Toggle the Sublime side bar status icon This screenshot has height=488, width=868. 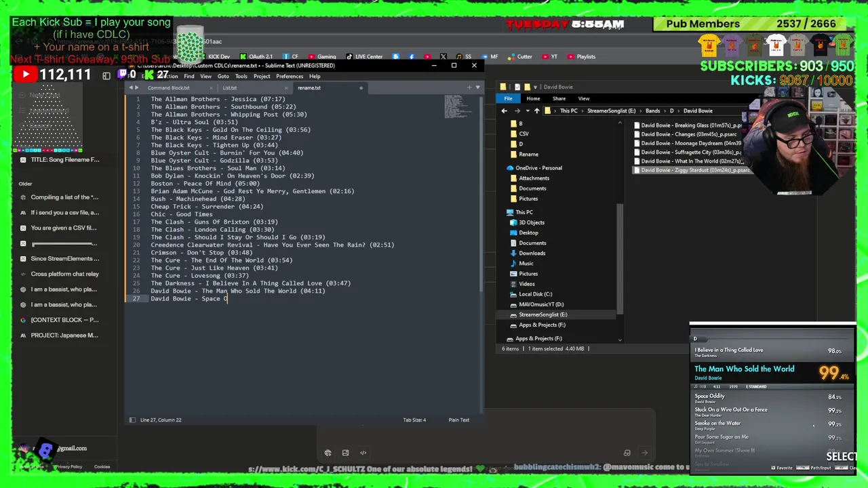click(x=132, y=420)
